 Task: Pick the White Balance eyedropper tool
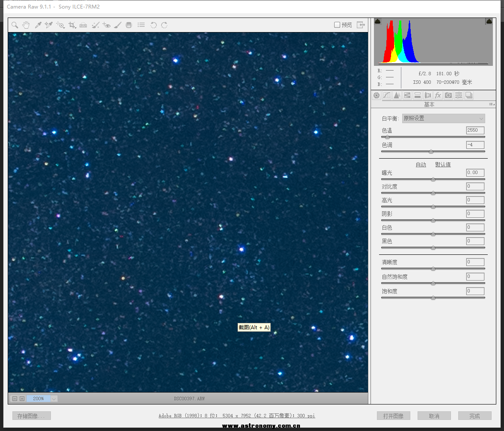point(38,25)
